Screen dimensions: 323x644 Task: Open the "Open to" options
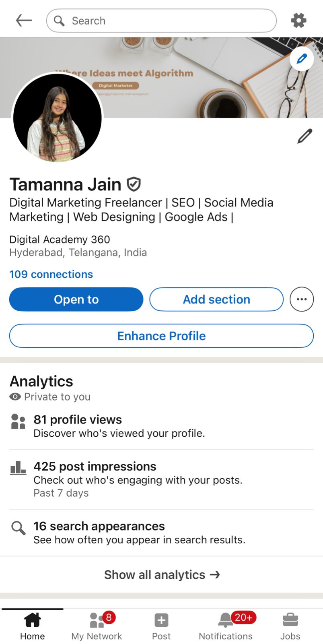coord(76,299)
